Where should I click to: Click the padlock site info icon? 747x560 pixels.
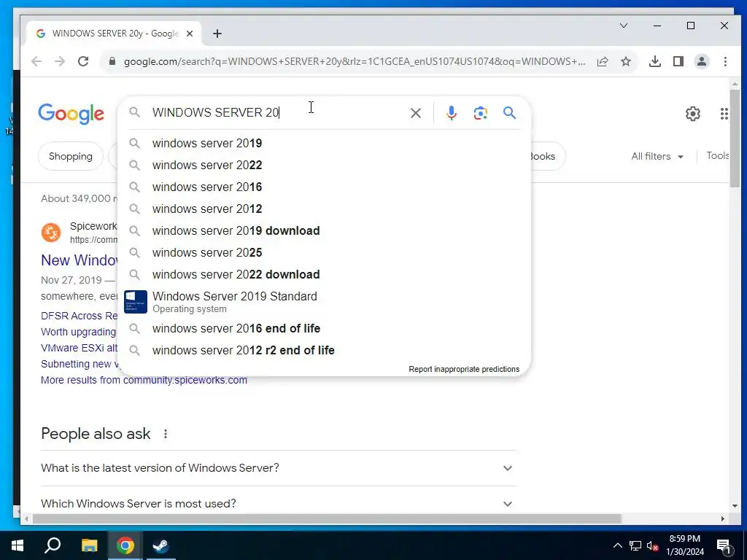pos(112,61)
